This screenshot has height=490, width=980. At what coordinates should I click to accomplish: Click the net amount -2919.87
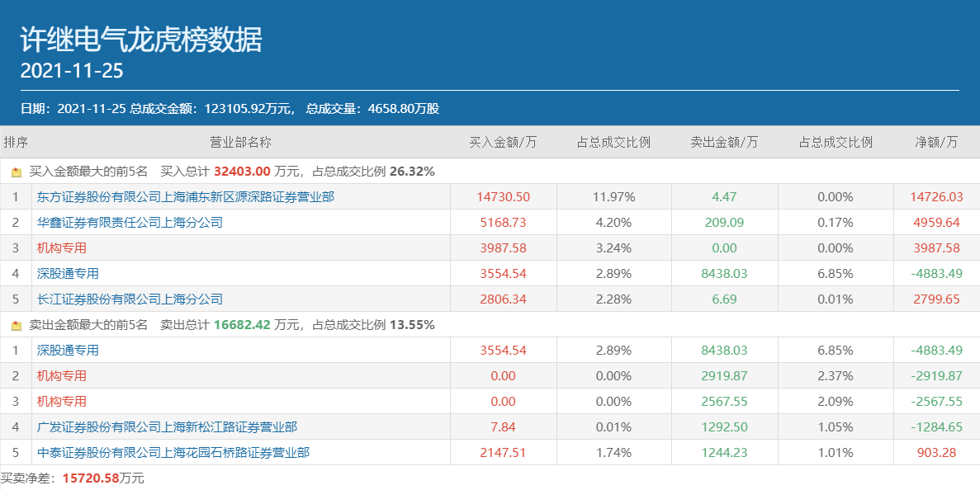(936, 376)
